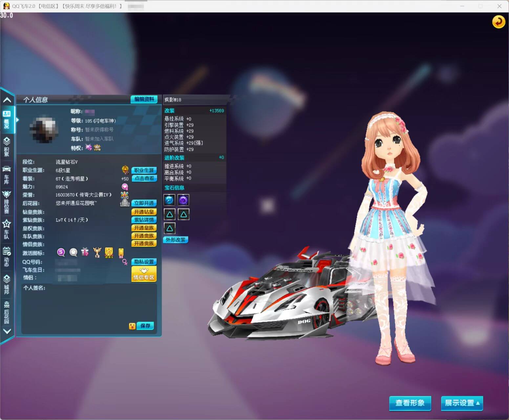Click 点击查看 for outfit score
Image resolution: width=509 pixels, height=420 pixels.
144,178
